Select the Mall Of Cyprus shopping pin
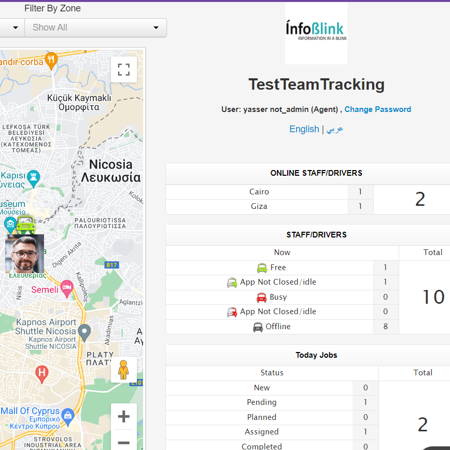Image resolution: width=450 pixels, height=450 pixels. (x=68, y=417)
